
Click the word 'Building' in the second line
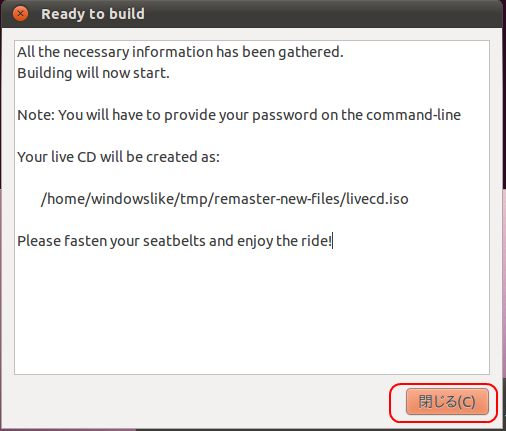[x=45, y=73]
